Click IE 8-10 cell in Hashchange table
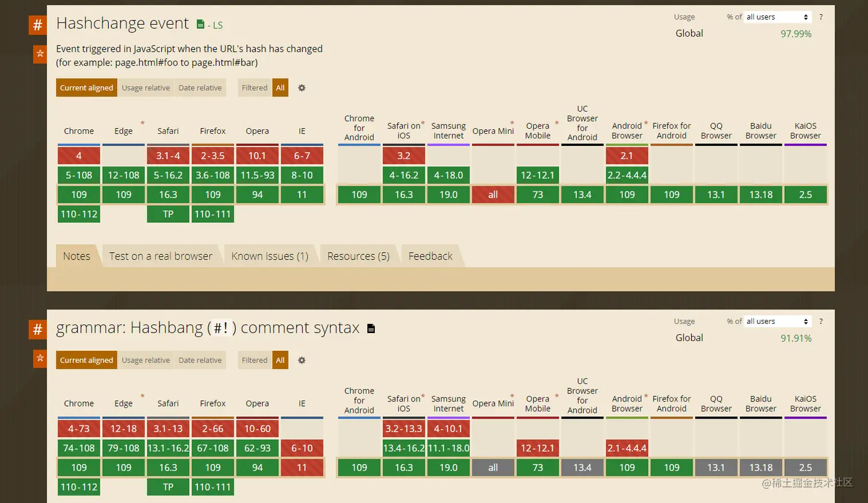The width and height of the screenshot is (868, 503). 302,175
